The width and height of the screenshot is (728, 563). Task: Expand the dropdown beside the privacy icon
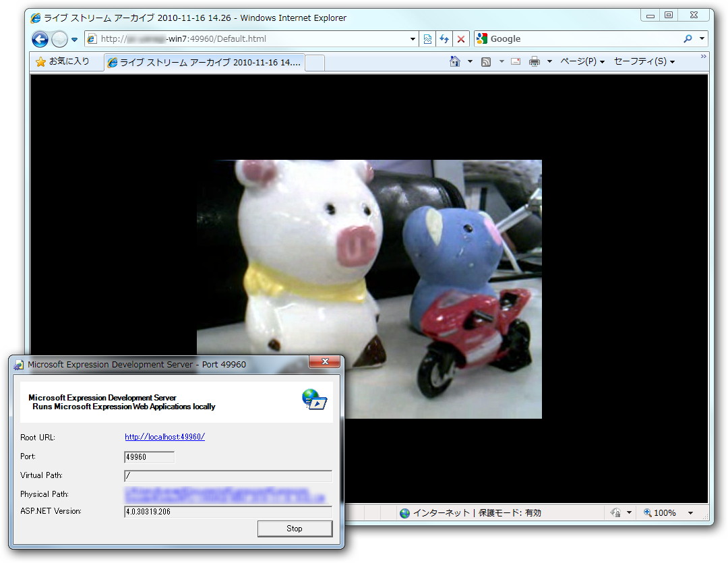click(x=629, y=513)
